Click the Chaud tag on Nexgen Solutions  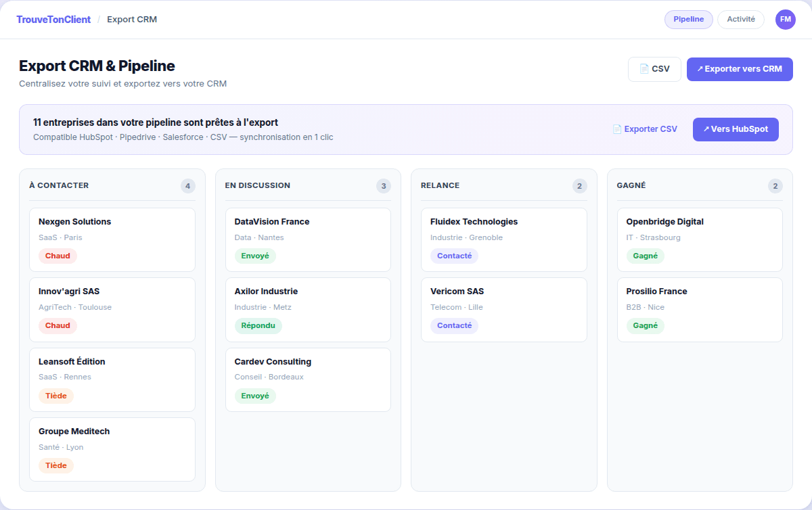pos(58,256)
